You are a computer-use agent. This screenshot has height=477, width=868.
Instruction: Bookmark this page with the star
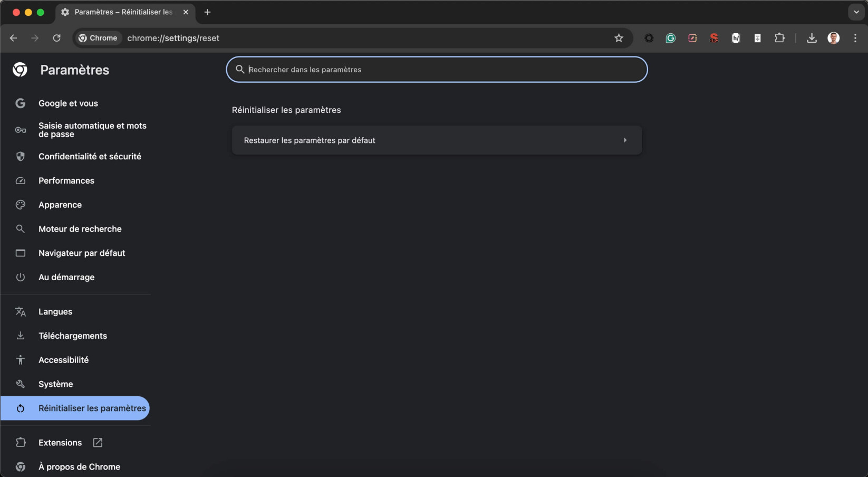click(619, 38)
